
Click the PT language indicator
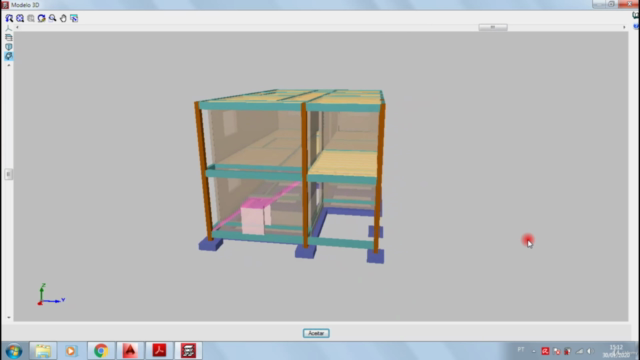521,350
